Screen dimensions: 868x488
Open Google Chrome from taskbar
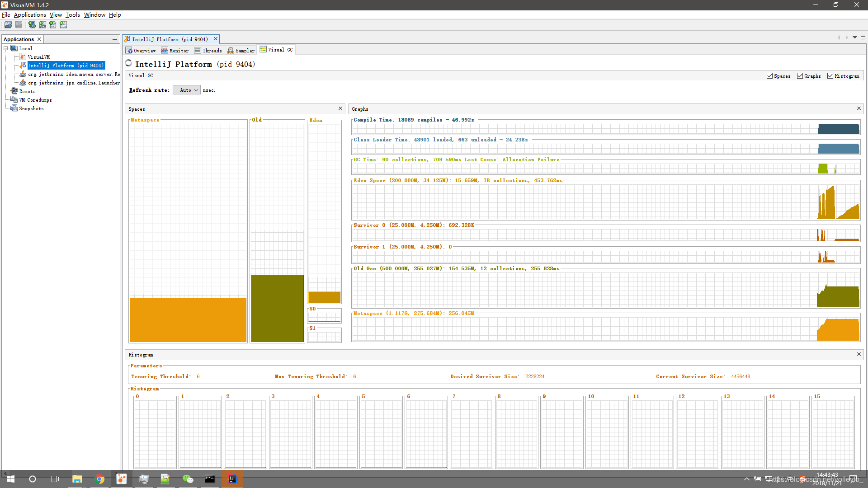click(x=99, y=479)
